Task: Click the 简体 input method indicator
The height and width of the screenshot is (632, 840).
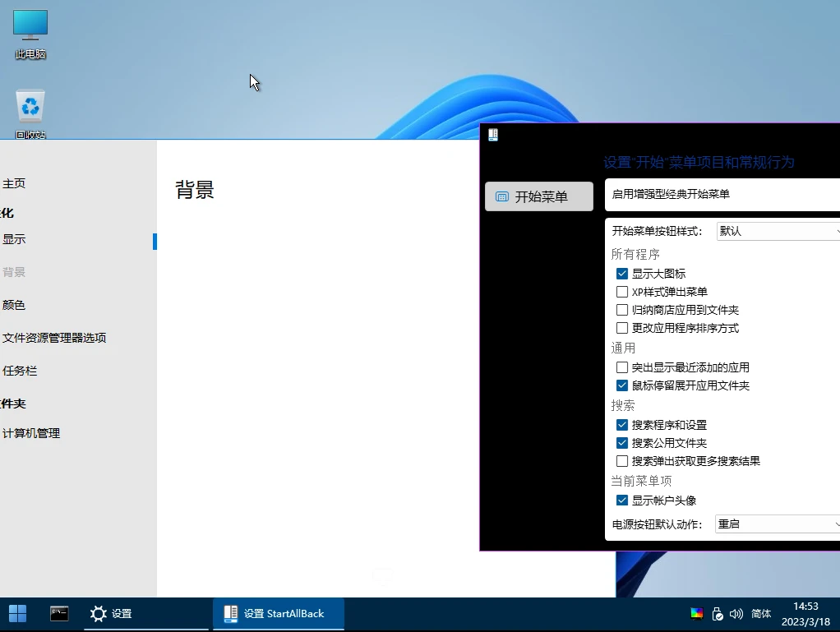Action: coord(761,614)
